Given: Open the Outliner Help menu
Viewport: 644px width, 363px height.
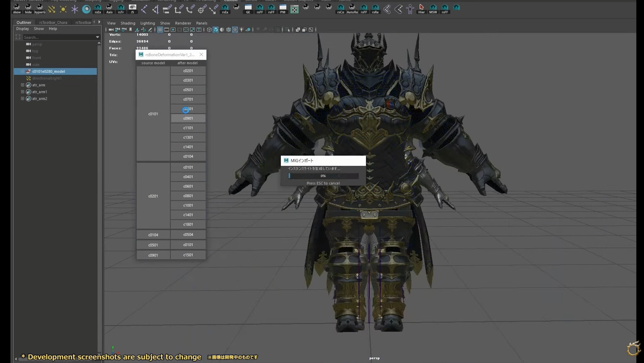Looking at the screenshot, I should pos(53,29).
